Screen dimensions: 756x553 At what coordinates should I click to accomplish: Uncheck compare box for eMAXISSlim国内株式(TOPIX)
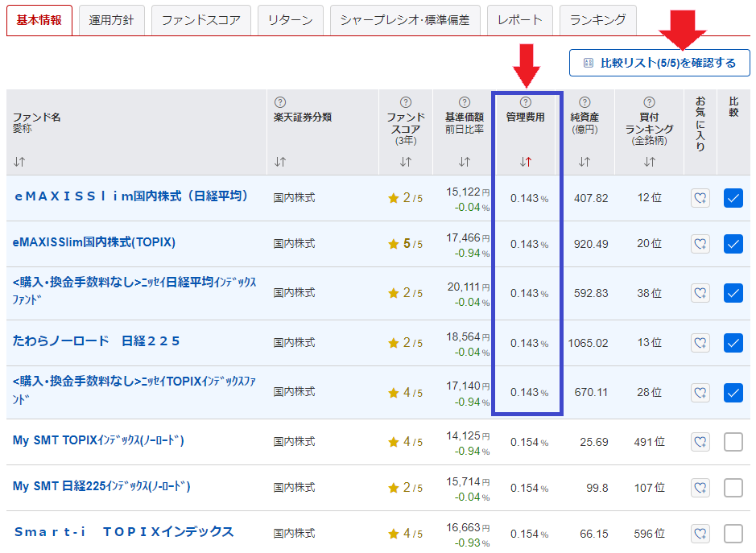coord(733,244)
